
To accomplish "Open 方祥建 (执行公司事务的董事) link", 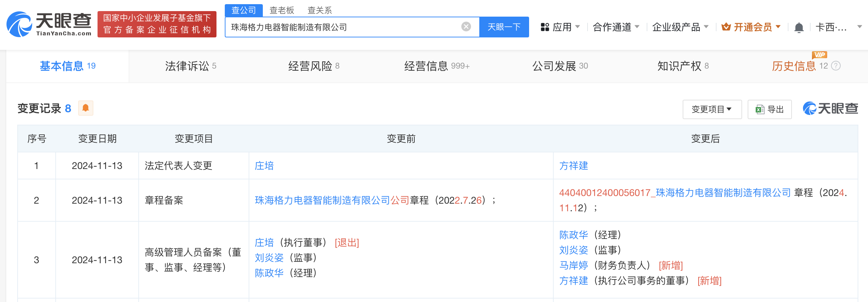I will point(574,281).
